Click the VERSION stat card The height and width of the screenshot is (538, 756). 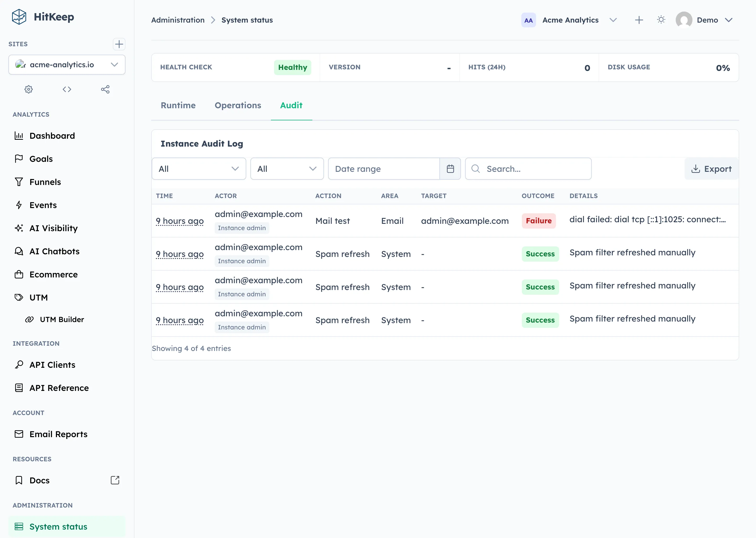click(390, 68)
